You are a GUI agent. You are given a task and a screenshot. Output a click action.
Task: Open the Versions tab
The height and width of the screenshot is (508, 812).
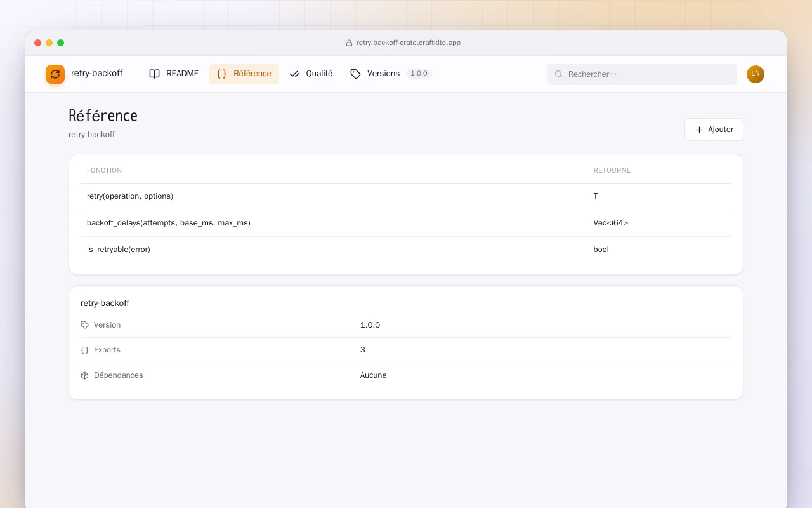click(375, 74)
